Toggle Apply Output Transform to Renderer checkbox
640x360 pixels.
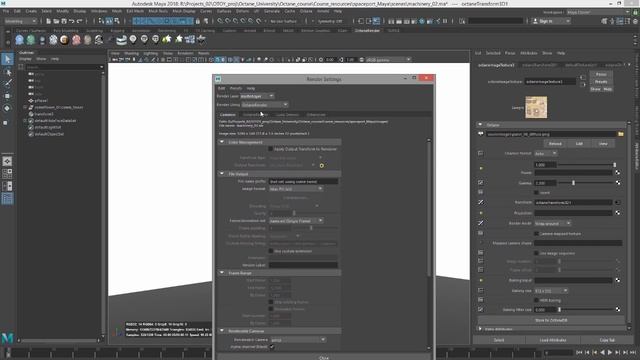(x=270, y=149)
